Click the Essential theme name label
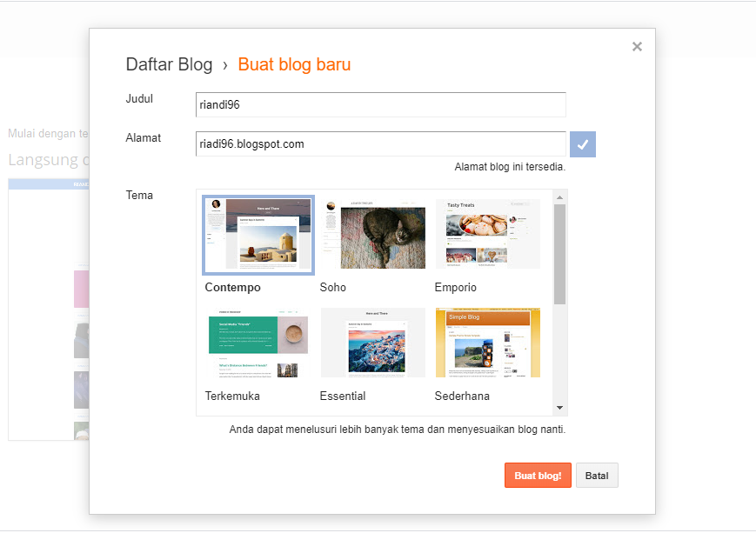This screenshot has height=533, width=756. tap(342, 396)
